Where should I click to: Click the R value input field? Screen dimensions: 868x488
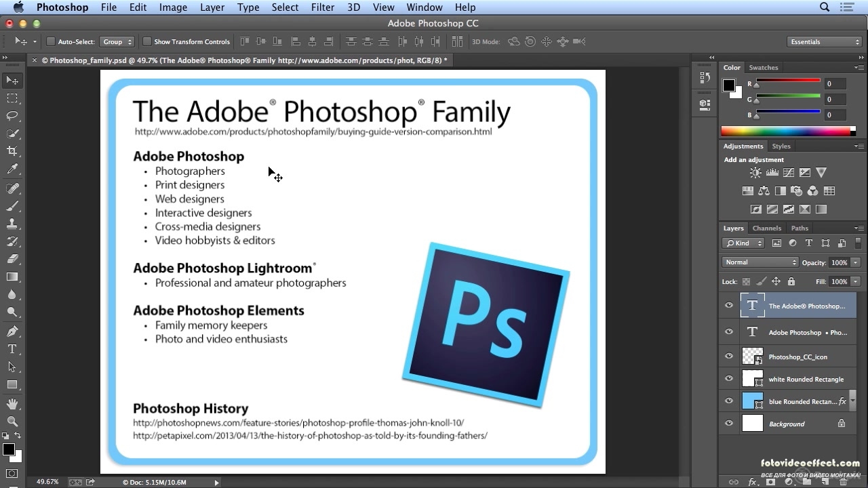835,84
